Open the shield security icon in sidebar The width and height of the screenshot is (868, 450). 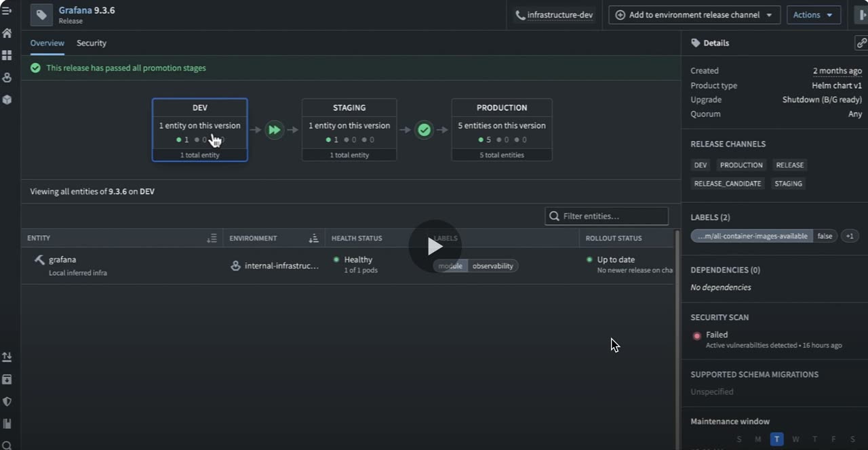[7, 401]
